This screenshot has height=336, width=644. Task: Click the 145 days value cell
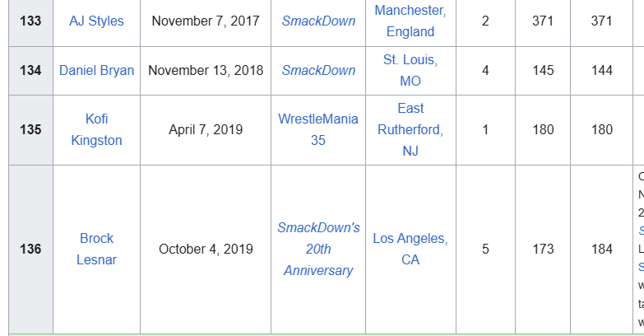543,70
